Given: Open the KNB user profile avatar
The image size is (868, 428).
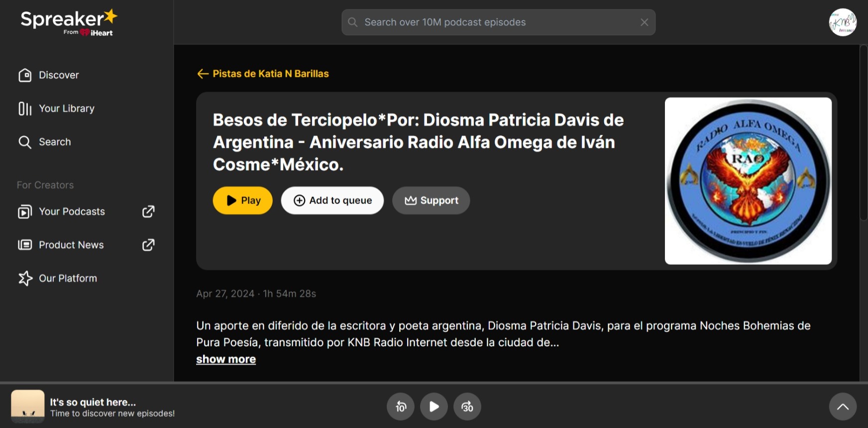Looking at the screenshot, I should (843, 22).
